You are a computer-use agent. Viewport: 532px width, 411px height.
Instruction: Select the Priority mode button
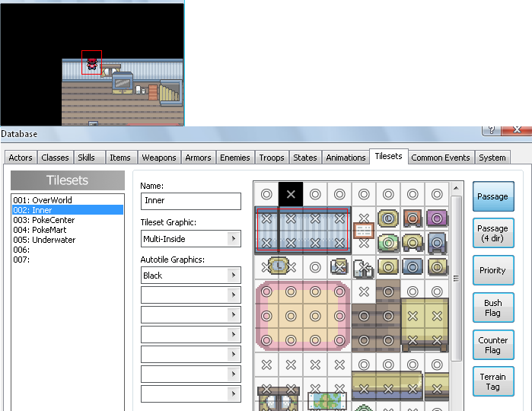(x=493, y=270)
